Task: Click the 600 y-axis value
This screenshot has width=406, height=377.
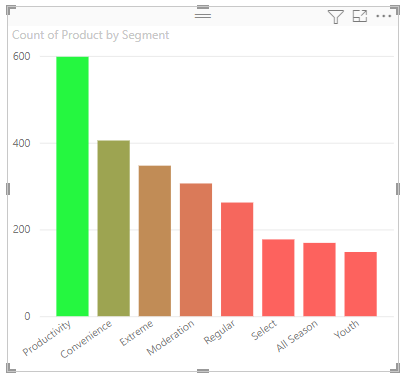Action: 21,56
